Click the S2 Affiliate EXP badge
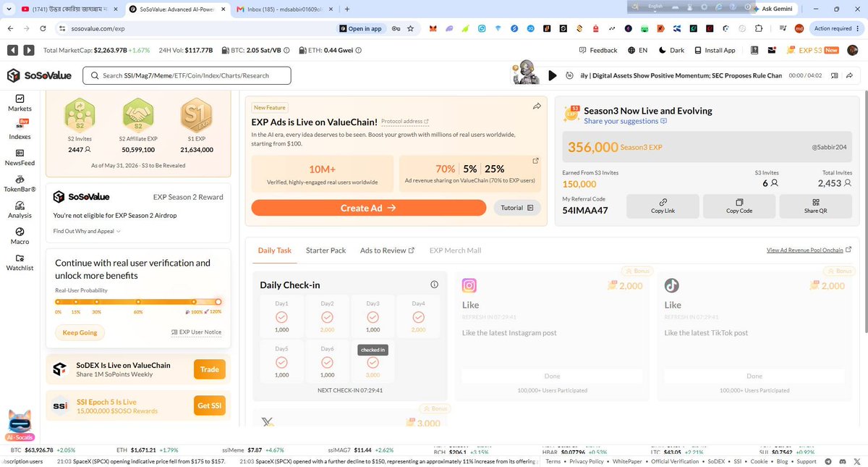Image resolution: width=868 pixels, height=467 pixels. pyautogui.click(x=137, y=116)
